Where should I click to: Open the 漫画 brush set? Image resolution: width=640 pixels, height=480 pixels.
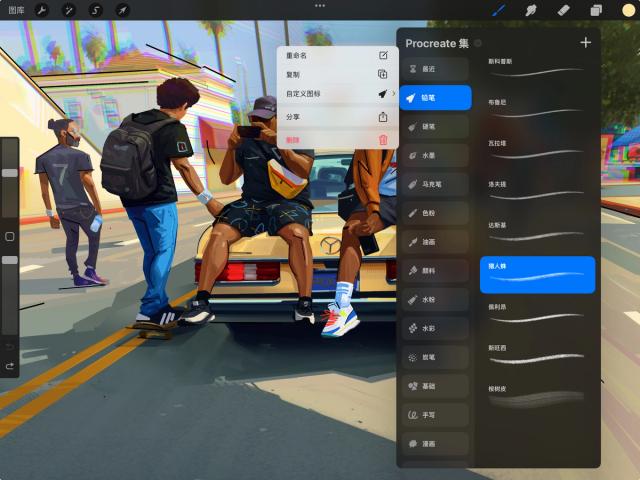tap(435, 444)
